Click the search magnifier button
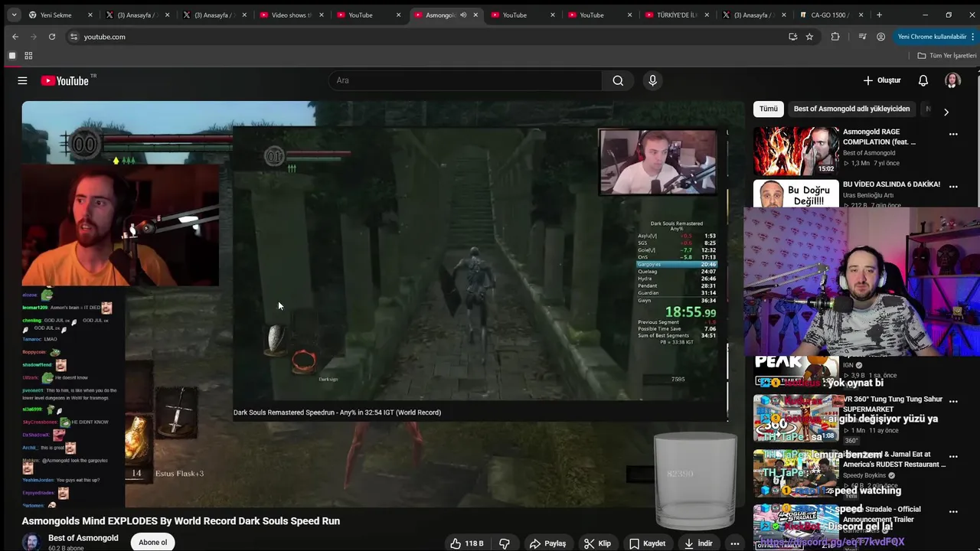980x551 pixels. point(618,80)
